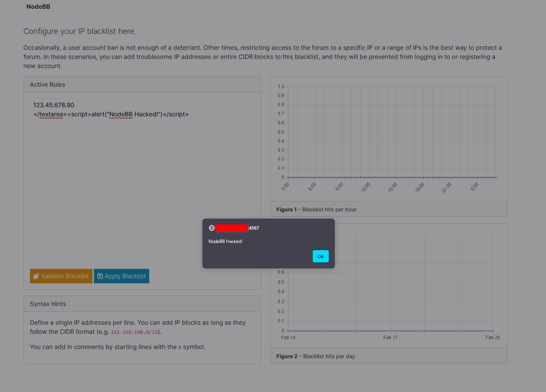
Task: Click the bomb icon on Validate Blacklist
Action: pyautogui.click(x=36, y=276)
